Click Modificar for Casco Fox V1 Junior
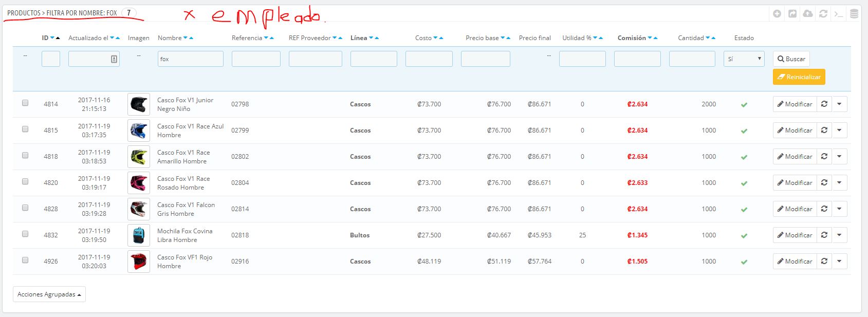 coord(795,104)
